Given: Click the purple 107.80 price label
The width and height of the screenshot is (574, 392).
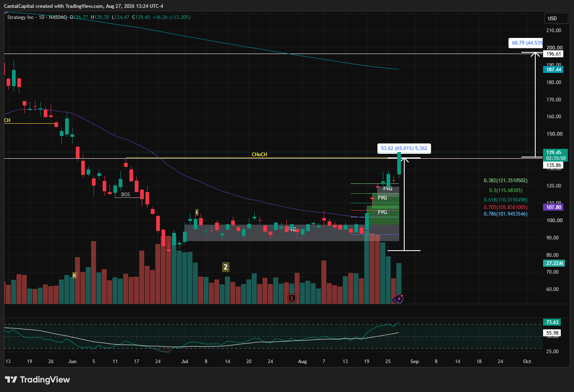Looking at the screenshot, I should tap(553, 207).
